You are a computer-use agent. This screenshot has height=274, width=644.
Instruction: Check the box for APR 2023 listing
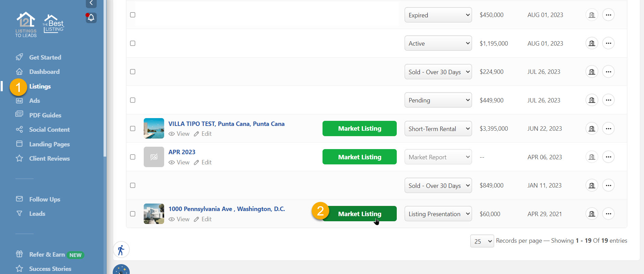[x=133, y=157]
